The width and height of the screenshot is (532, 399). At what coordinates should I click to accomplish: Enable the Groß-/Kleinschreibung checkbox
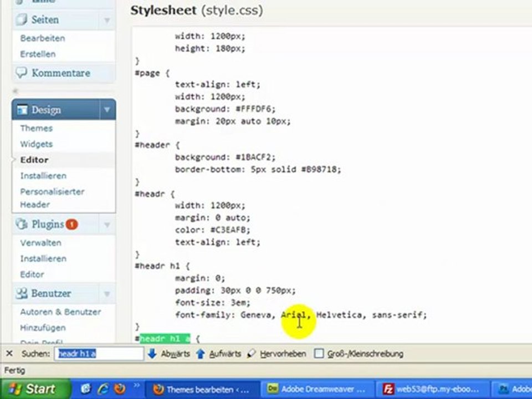(x=319, y=354)
